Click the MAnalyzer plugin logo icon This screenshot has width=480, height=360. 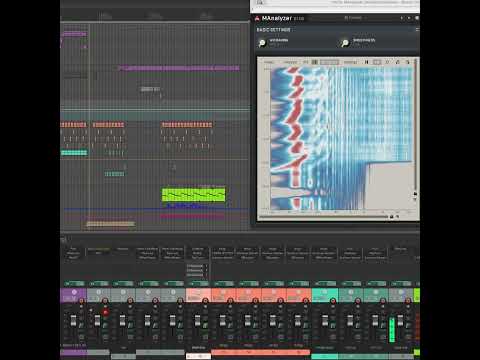point(257,18)
